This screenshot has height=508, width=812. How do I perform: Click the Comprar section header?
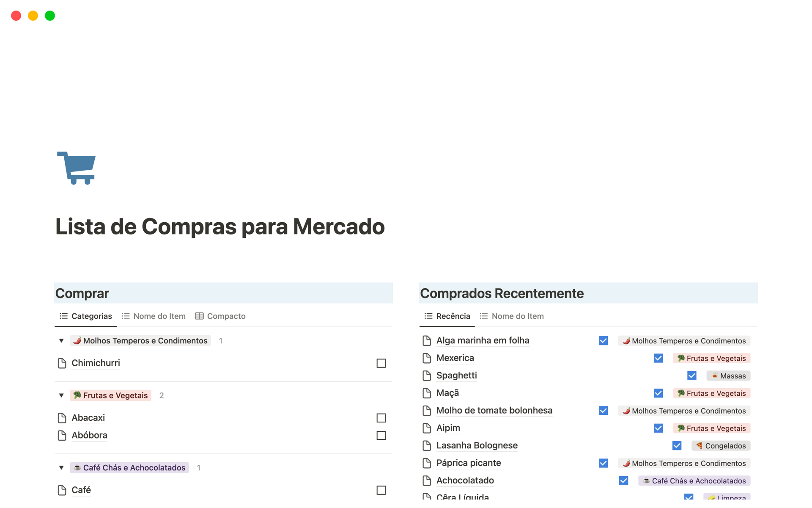click(82, 293)
